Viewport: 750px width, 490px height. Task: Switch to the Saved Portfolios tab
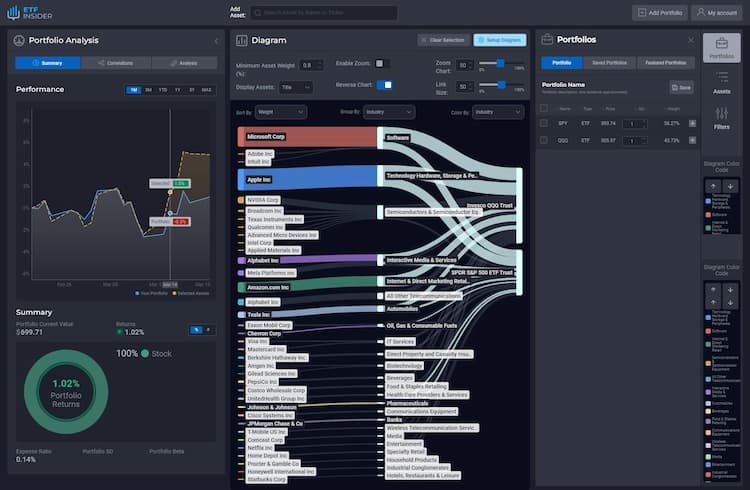point(609,63)
